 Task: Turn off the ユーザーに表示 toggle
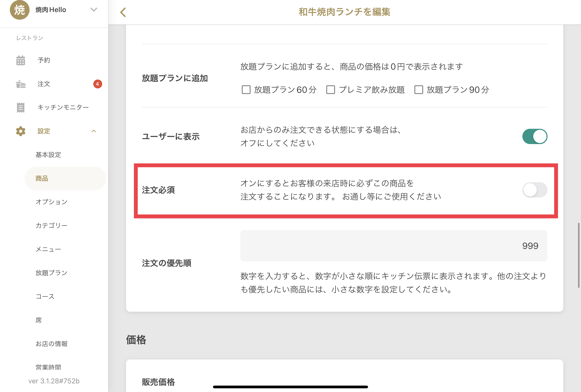tap(535, 136)
